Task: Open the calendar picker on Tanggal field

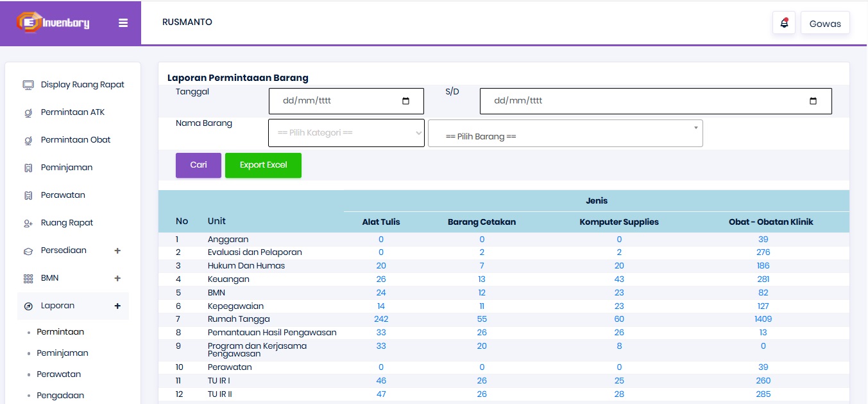Action: point(405,101)
